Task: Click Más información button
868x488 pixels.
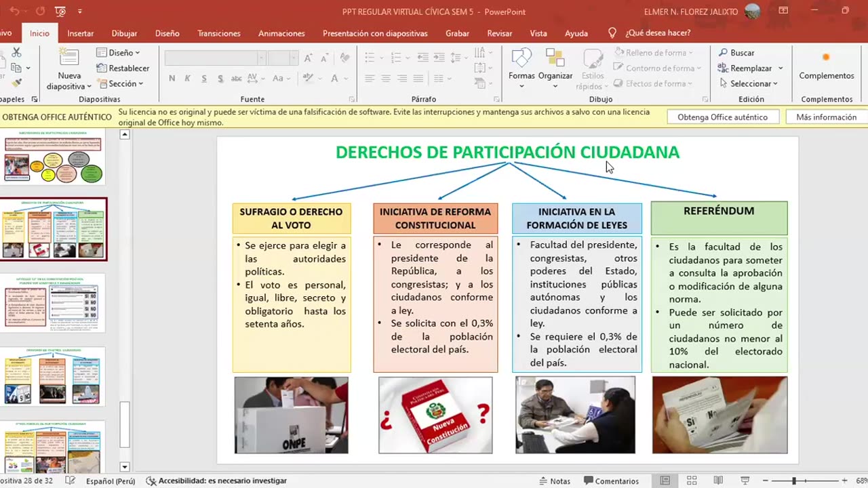Action: tap(826, 117)
